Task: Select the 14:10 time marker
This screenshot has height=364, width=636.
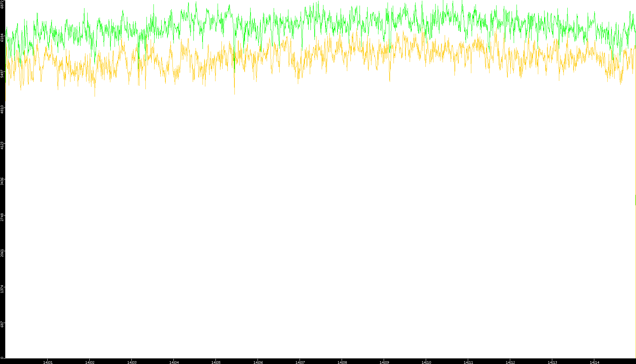Action: [x=426, y=362]
